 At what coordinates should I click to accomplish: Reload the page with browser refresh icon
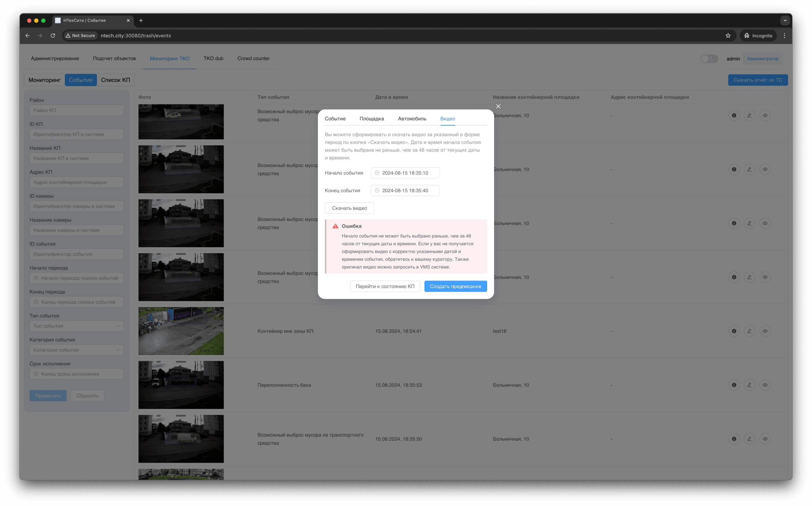pyautogui.click(x=53, y=35)
